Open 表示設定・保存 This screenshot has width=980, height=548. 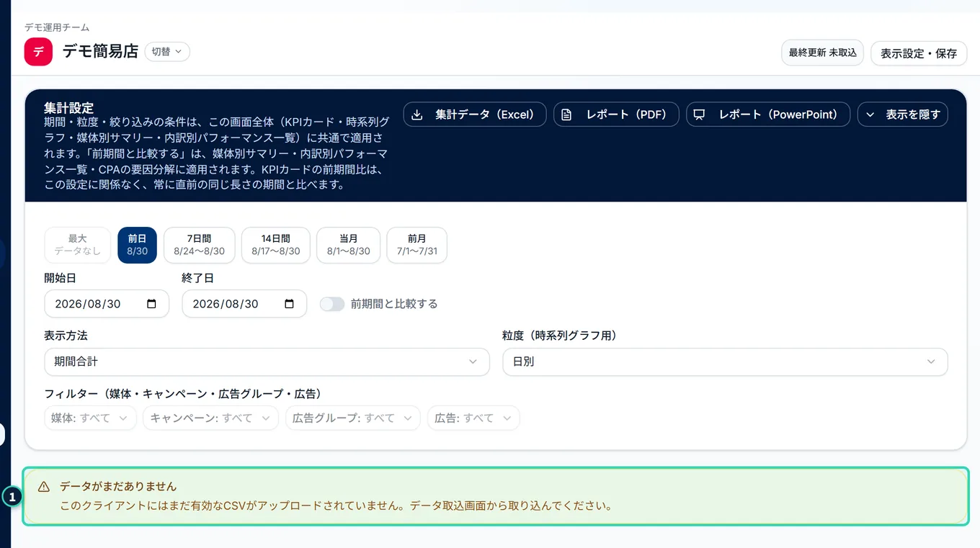919,53
